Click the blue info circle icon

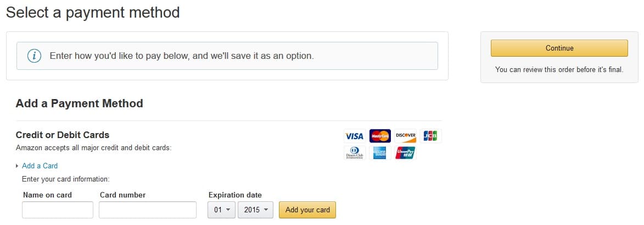point(34,56)
